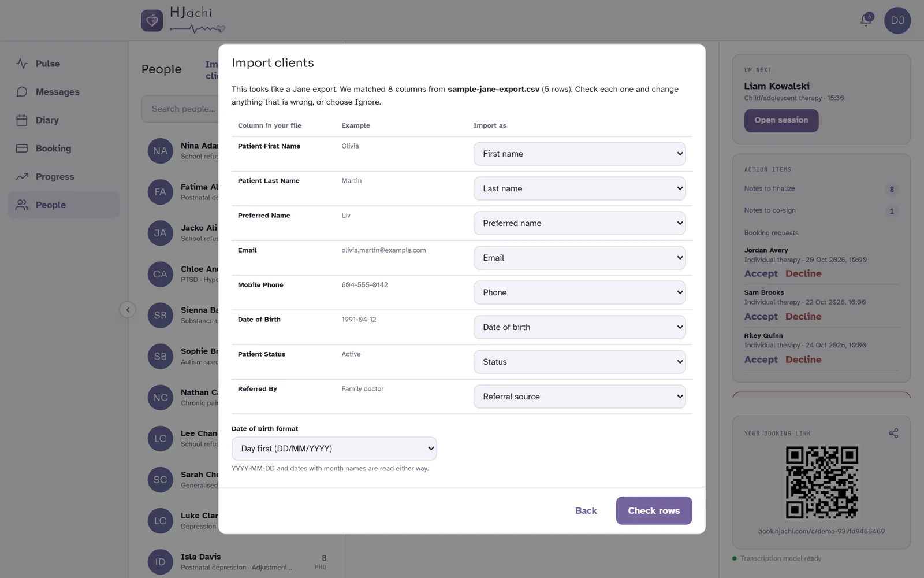The width and height of the screenshot is (924, 578).
Task: Collapse the sidebar with the chevron button
Action: 128,310
